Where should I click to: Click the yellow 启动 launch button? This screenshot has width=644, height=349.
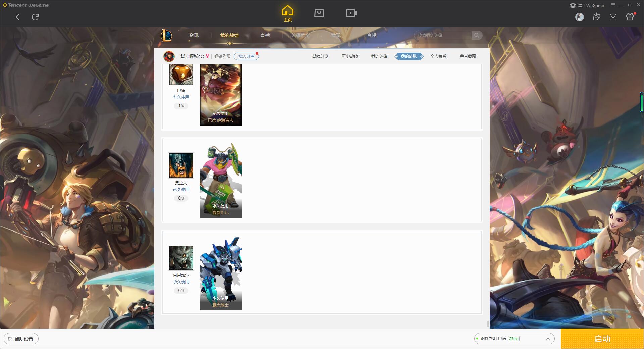[x=602, y=339]
